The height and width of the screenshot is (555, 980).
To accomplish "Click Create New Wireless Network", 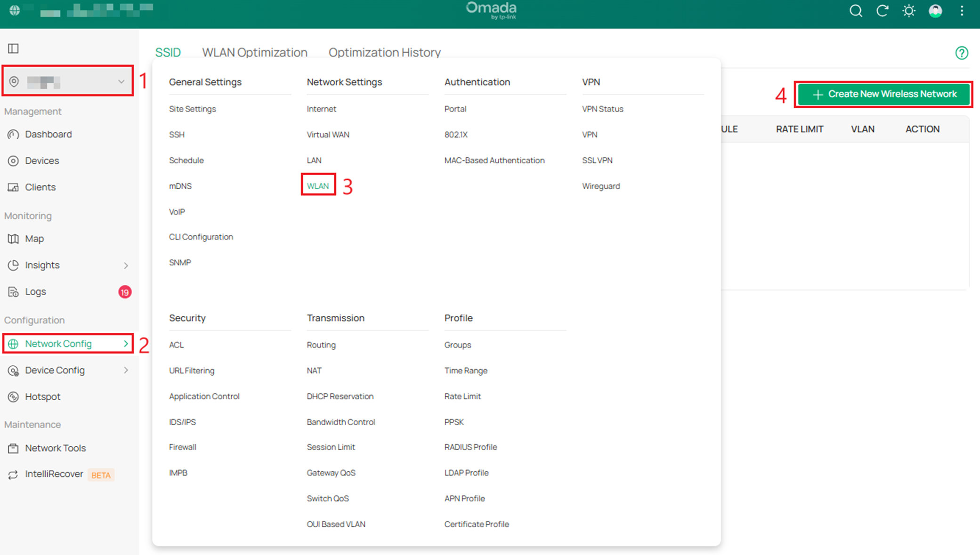I will (x=883, y=94).
